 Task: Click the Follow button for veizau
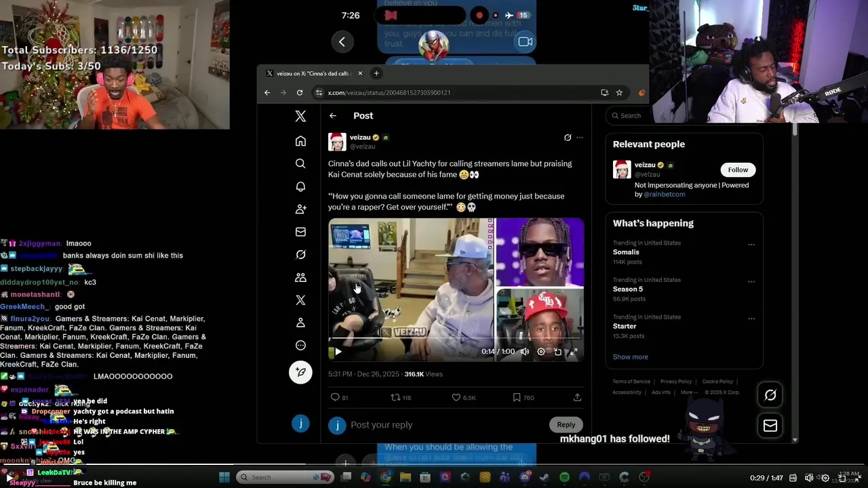[738, 170]
